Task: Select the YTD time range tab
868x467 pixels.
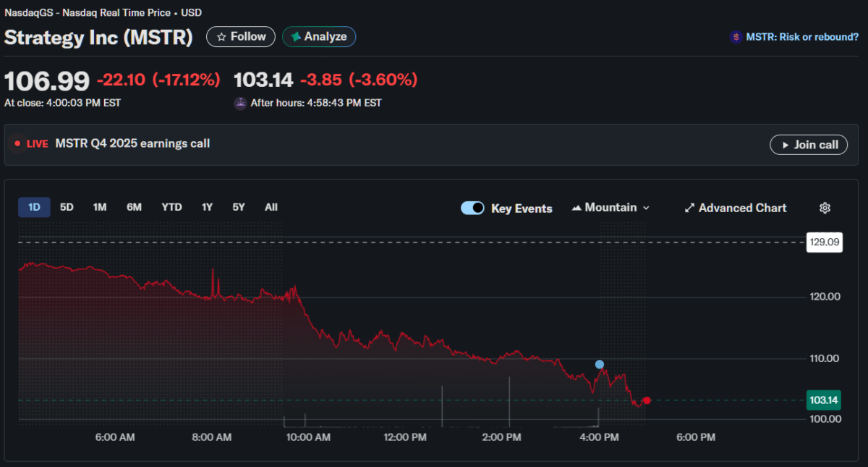Action: (171, 207)
